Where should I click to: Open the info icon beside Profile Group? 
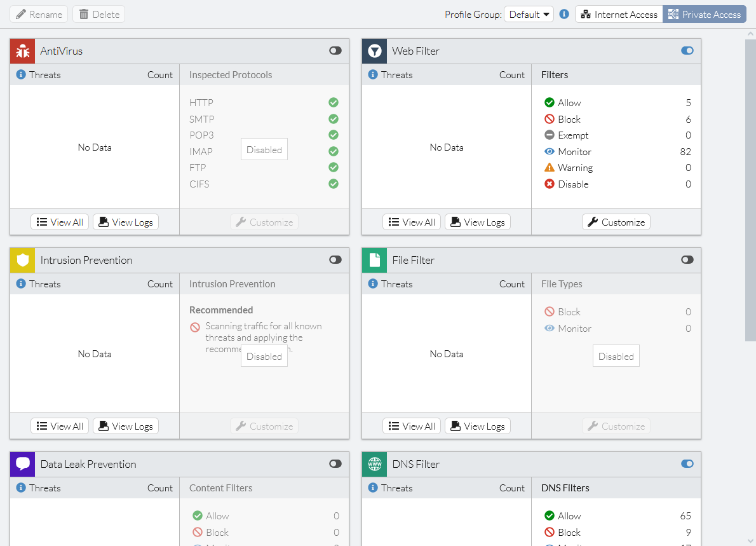[x=564, y=13]
